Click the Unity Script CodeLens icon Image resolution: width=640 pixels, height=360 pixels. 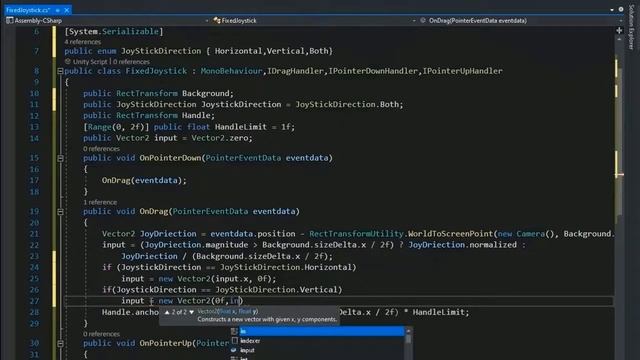[x=68, y=62]
